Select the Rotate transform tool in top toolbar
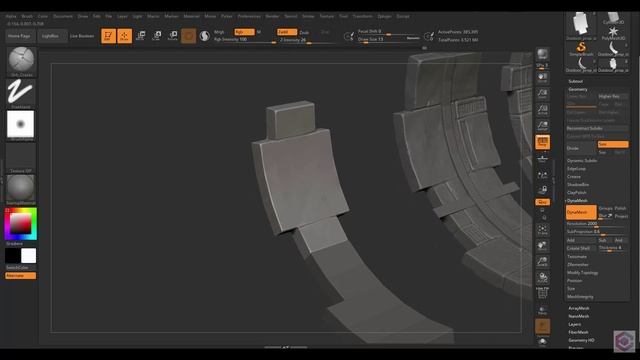The width and height of the screenshot is (640, 360). pos(173,36)
